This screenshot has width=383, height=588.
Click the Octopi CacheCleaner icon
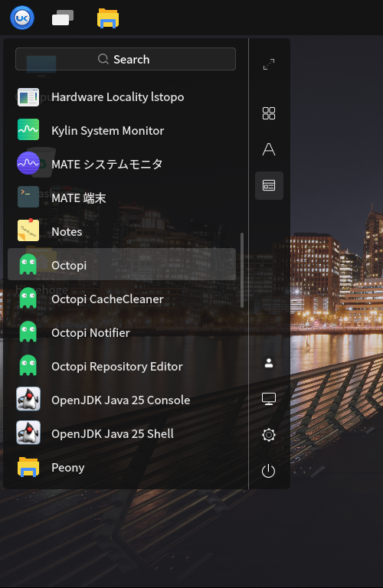coord(28,298)
